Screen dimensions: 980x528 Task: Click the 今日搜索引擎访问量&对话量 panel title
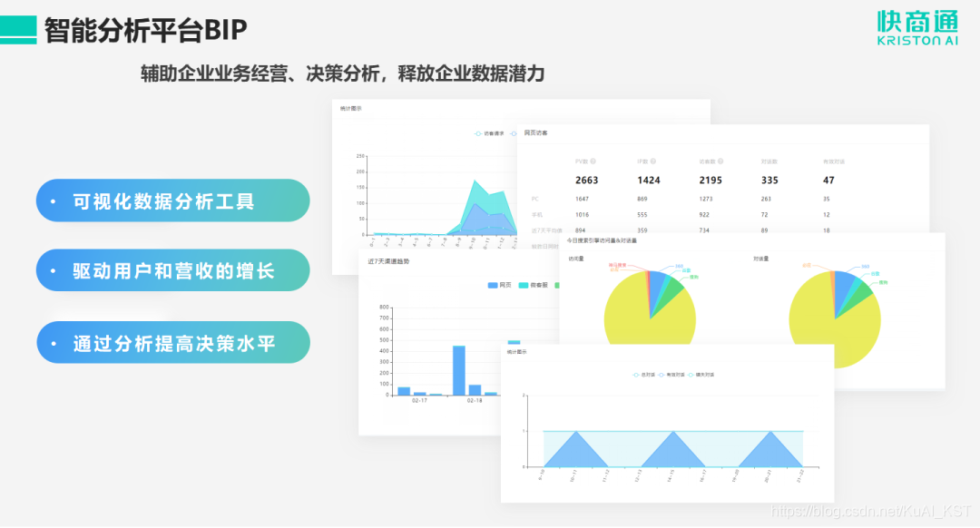[x=602, y=240]
